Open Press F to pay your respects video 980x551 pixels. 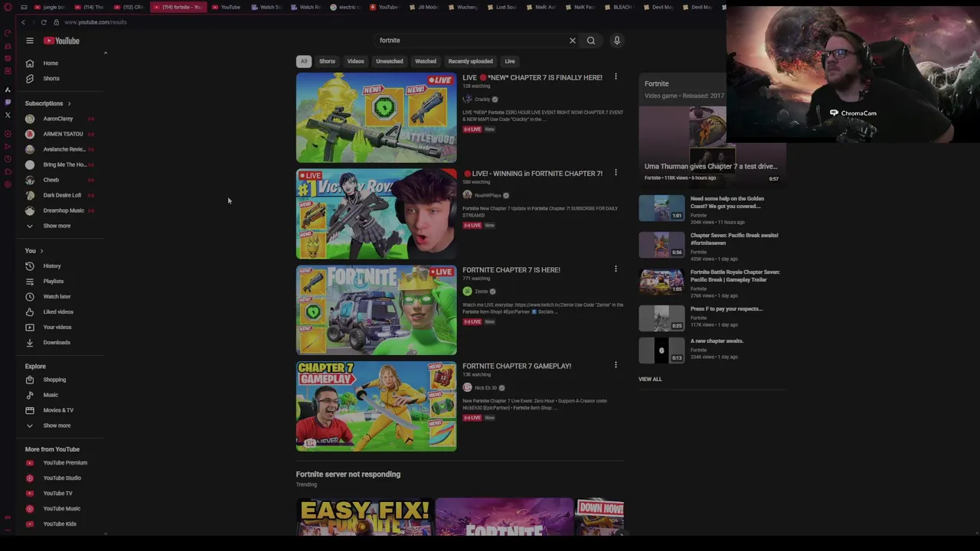click(x=712, y=318)
